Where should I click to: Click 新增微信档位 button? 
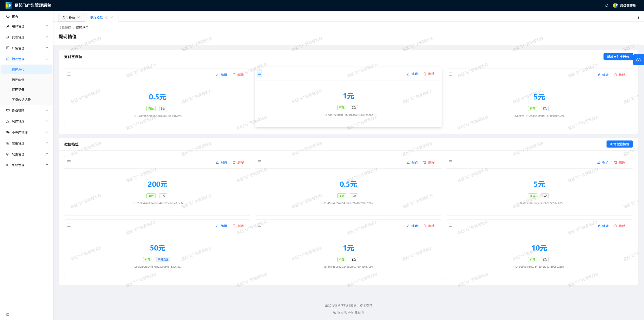click(619, 144)
